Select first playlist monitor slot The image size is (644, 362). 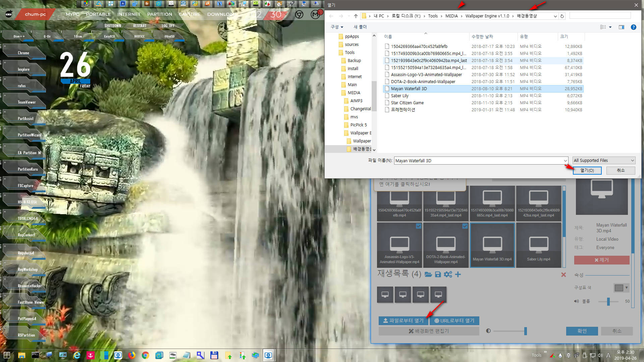pos(385,295)
